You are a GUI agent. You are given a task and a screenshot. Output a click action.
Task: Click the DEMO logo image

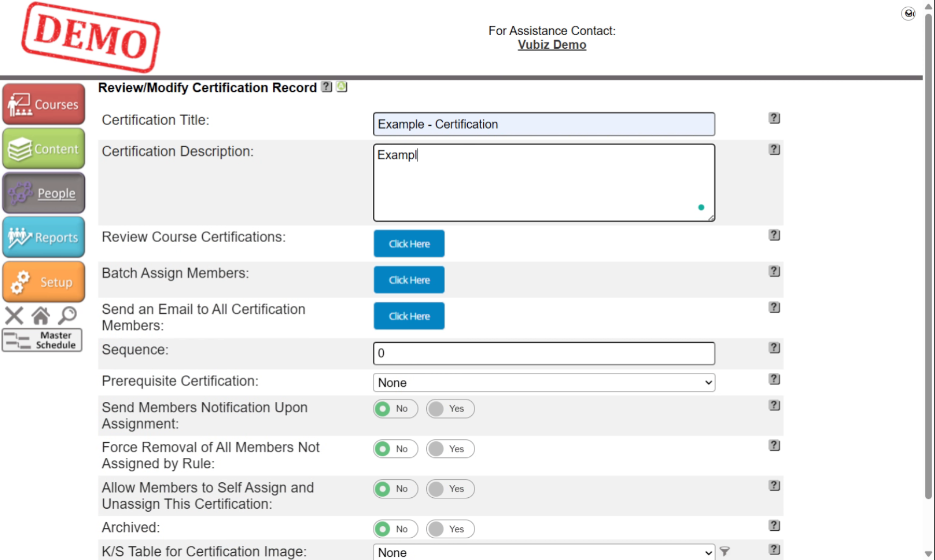(x=91, y=37)
